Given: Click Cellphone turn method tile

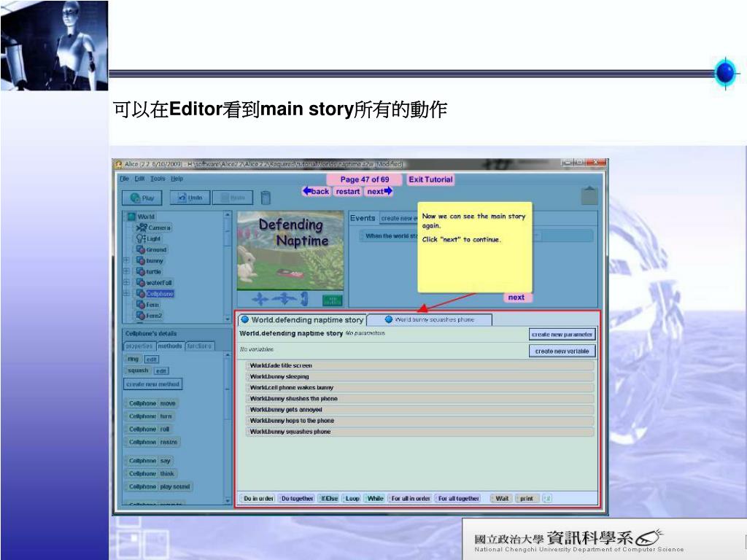Looking at the screenshot, I should [150, 416].
